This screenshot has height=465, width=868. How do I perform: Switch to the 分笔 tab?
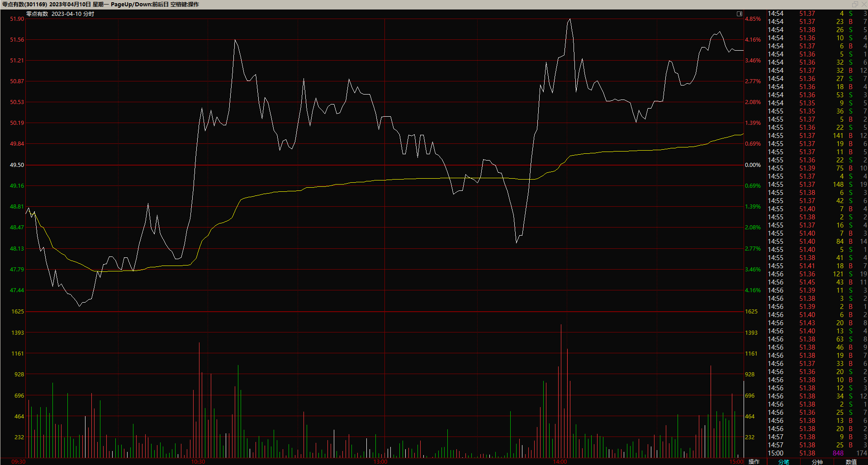coord(783,461)
